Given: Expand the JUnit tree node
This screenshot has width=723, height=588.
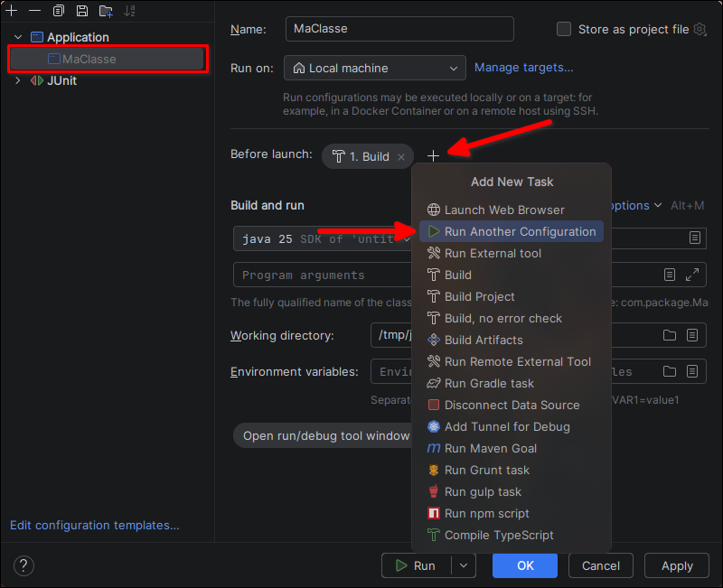Looking at the screenshot, I should pyautogui.click(x=18, y=80).
